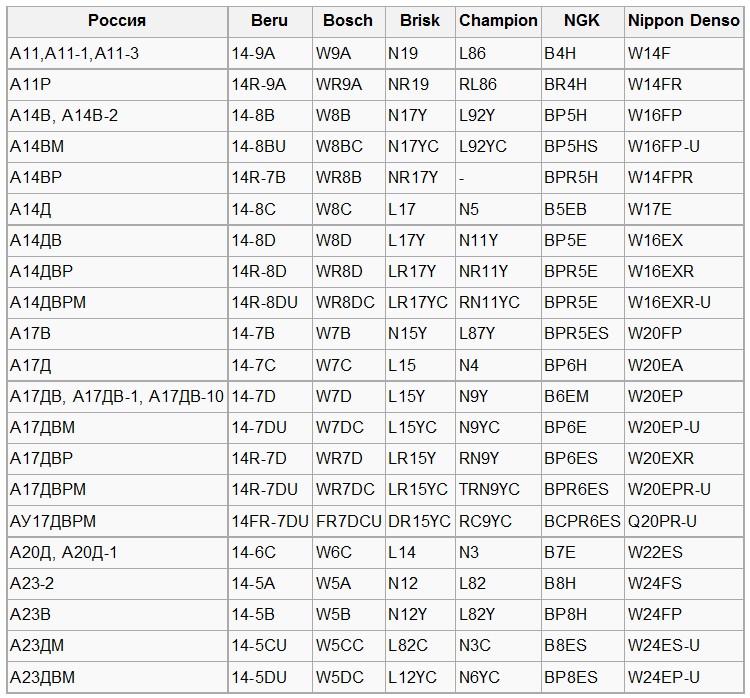
Task: Select the 14FR-7DU Beru cell
Action: (x=270, y=521)
